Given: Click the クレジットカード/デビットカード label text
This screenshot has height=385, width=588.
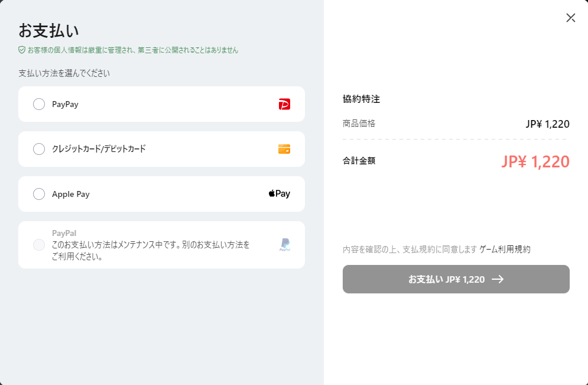Looking at the screenshot, I should point(99,149).
